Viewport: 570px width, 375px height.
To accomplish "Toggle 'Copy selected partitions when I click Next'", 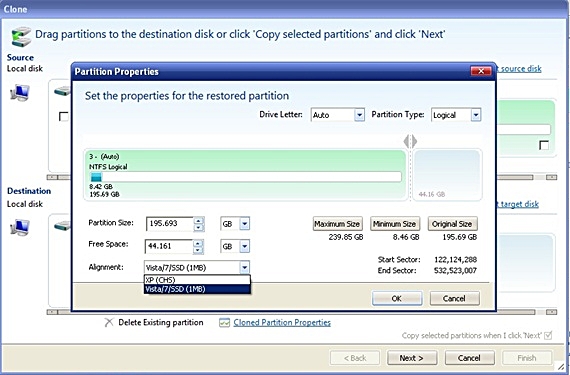I will pyautogui.click(x=548, y=335).
